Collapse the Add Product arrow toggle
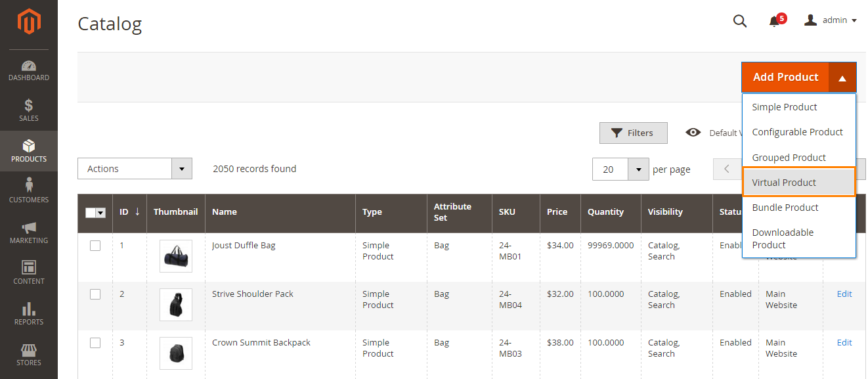This screenshot has width=868, height=379. point(842,78)
